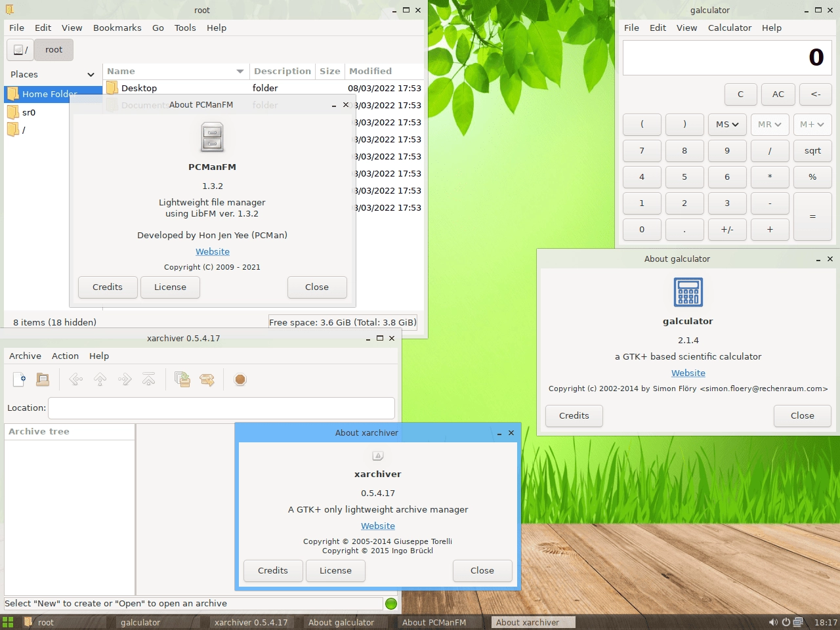Viewport: 840px width, 630px height.
Task: Click the galculator logo in About dialog
Action: point(688,292)
